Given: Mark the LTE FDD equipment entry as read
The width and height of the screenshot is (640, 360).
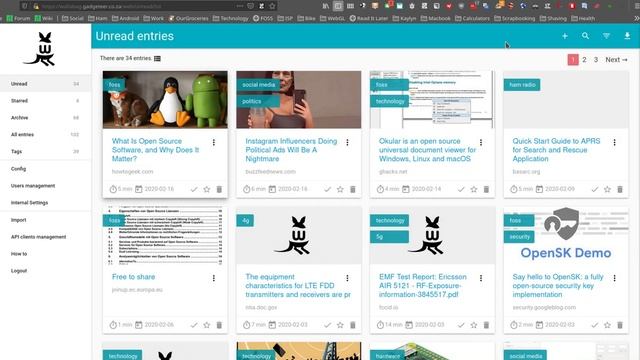Looking at the screenshot, I should 327,325.
